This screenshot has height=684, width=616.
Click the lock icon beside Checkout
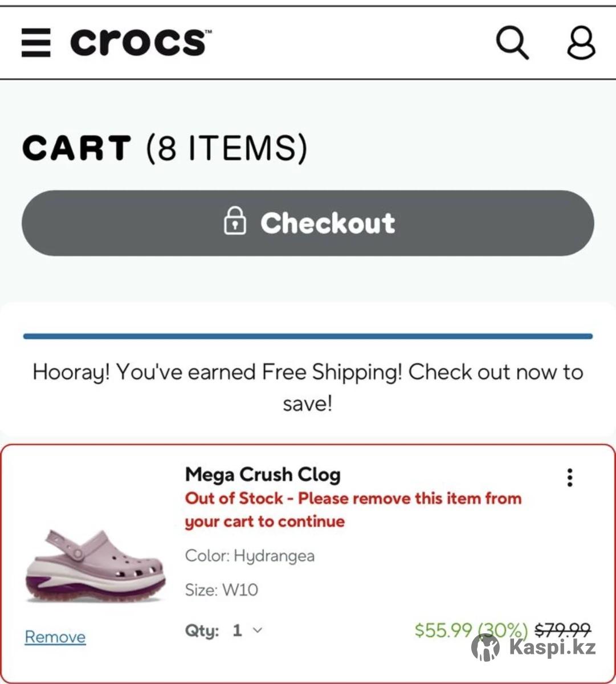pyautogui.click(x=235, y=222)
